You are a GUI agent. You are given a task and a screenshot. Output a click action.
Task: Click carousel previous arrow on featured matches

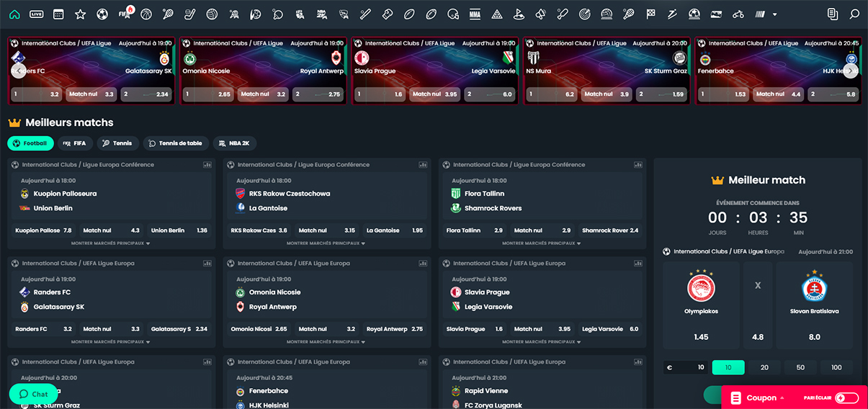coord(18,71)
